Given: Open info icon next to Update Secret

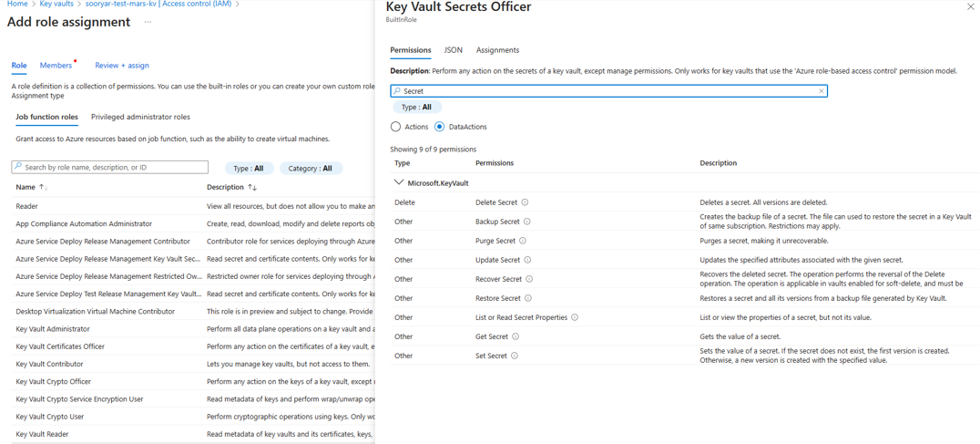Looking at the screenshot, I should pos(527,260).
